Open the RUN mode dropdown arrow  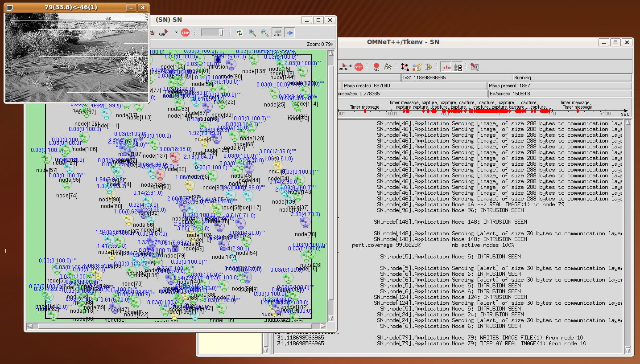tap(176, 33)
